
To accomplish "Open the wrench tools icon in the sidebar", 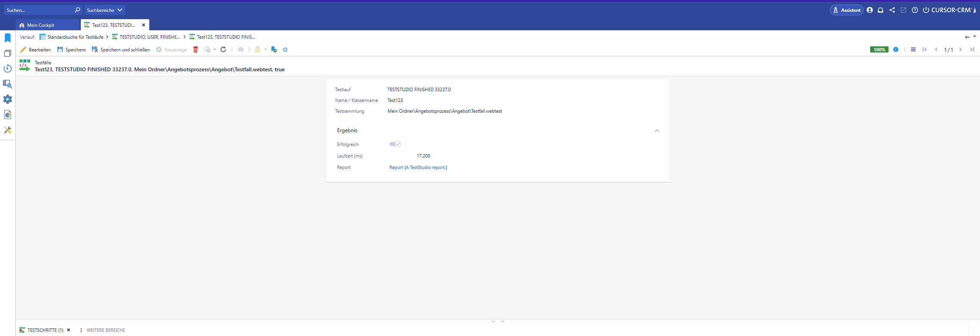I will click(8, 130).
